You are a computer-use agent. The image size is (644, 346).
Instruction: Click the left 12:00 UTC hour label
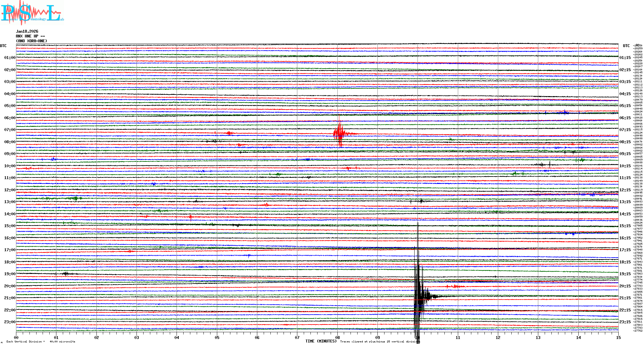[10, 190]
